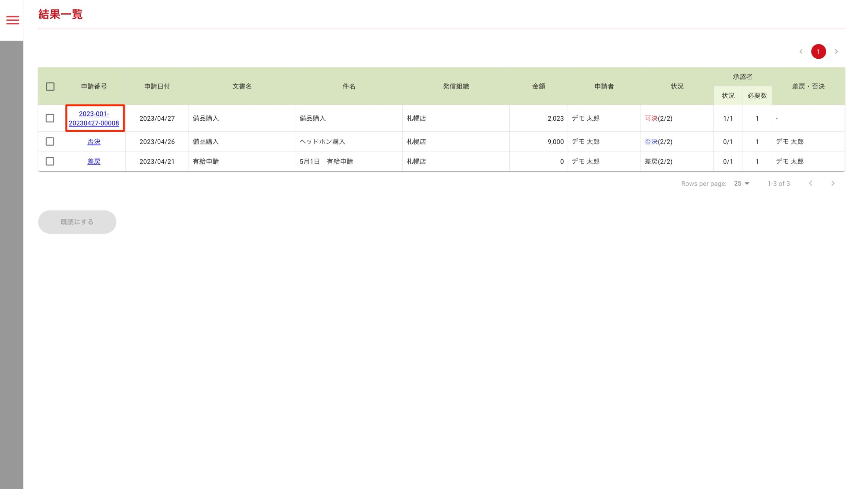Screen dimensions: 868x489
Task: Click the 申請番号 column header
Action: pos(94,86)
